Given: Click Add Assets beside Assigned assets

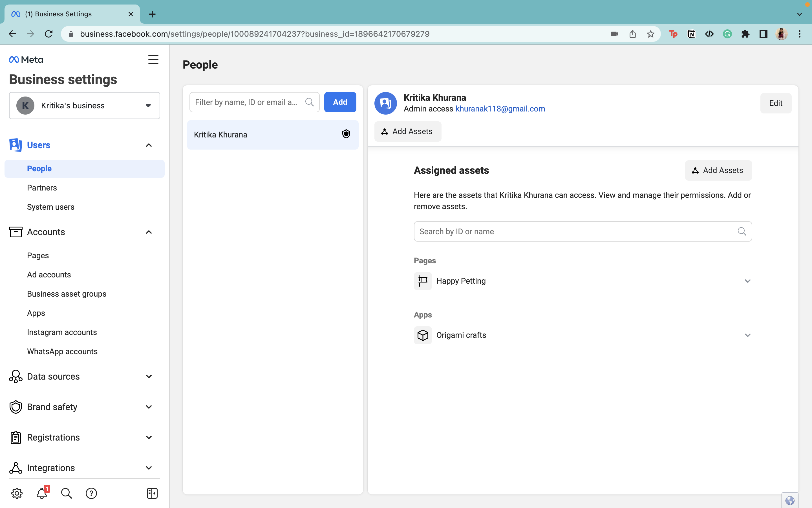Looking at the screenshot, I should click(718, 170).
